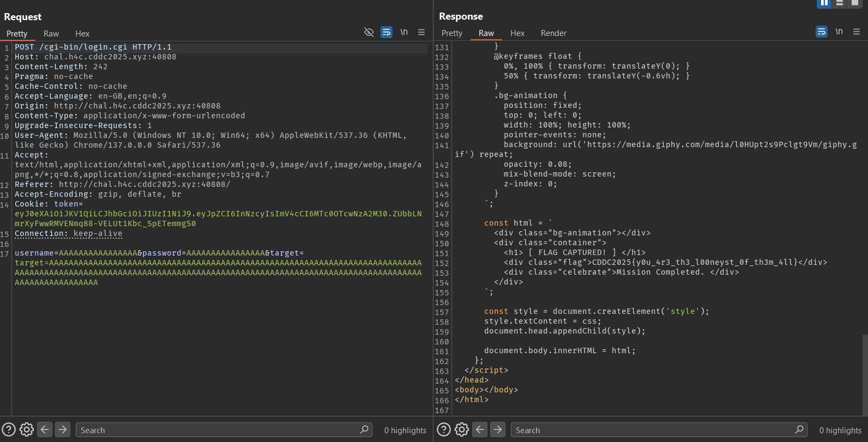
Task: Click 'document.body.innerHTML = html;' line
Action: pyautogui.click(x=560, y=350)
